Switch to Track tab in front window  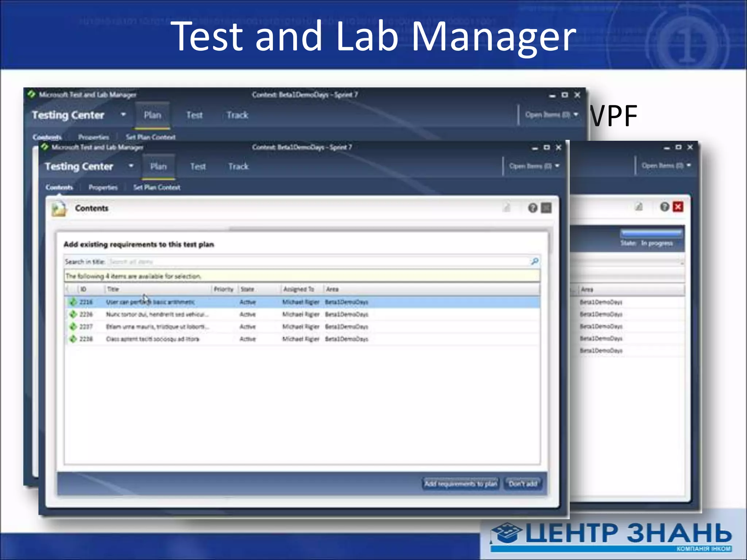tap(239, 167)
